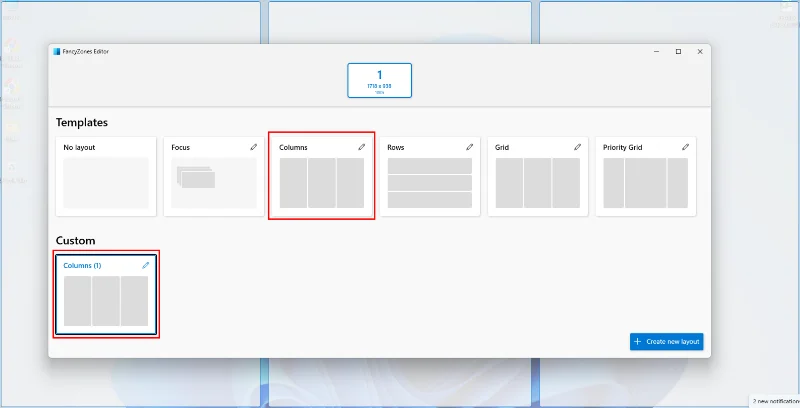This screenshot has width=800, height=408.
Task: Edit the custom Columns (1) layout
Action: click(x=146, y=265)
